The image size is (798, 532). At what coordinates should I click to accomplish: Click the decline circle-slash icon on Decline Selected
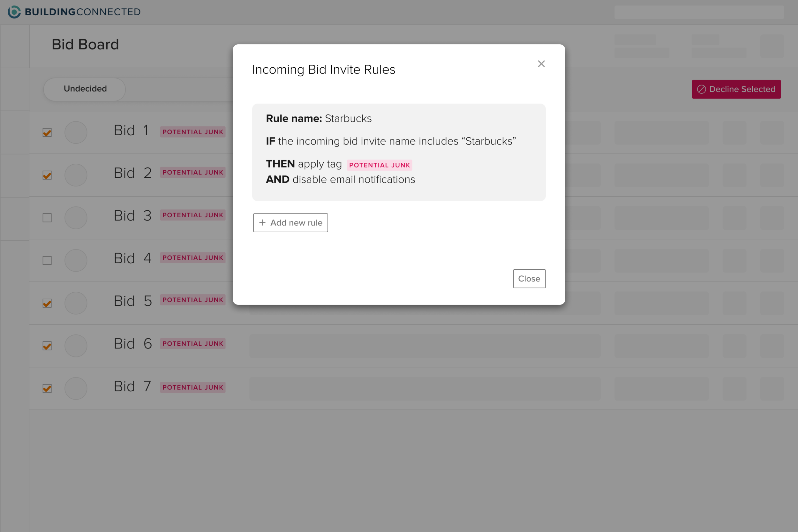click(702, 89)
